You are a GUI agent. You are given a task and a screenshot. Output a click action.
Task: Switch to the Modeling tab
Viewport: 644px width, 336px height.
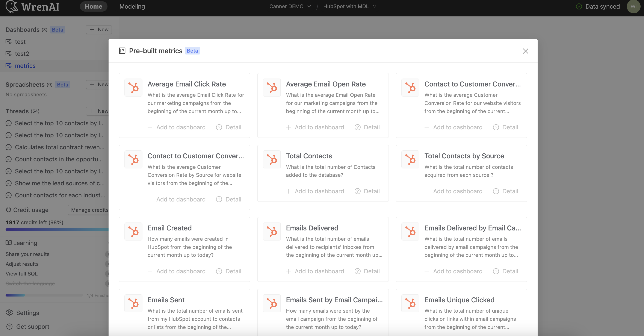point(132,6)
